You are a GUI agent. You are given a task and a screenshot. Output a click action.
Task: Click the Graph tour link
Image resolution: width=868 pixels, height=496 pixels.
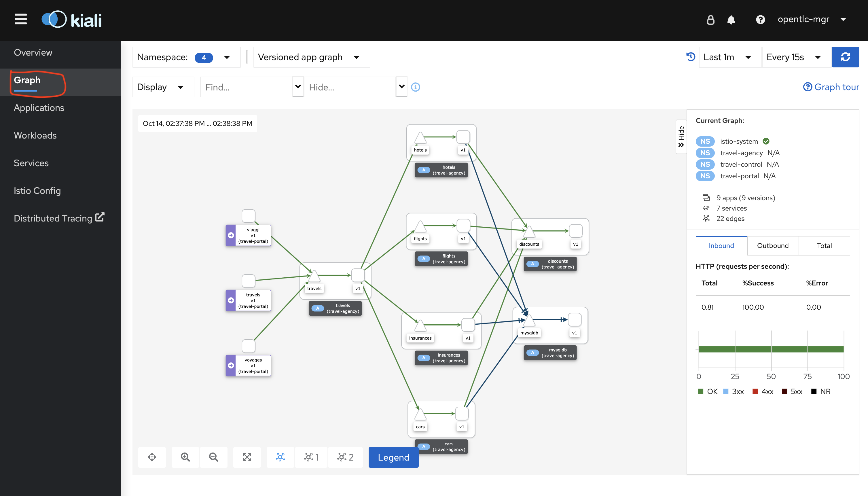[x=831, y=87]
